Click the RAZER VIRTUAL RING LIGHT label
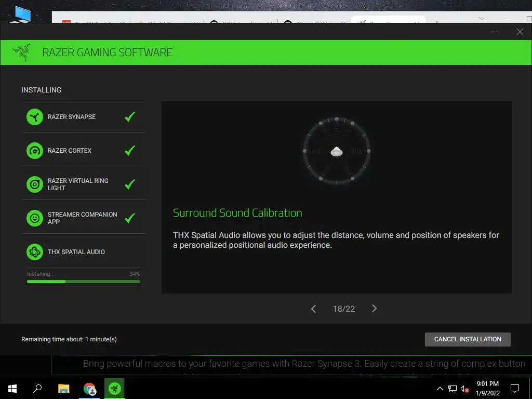The width and height of the screenshot is (532, 399). click(x=78, y=184)
